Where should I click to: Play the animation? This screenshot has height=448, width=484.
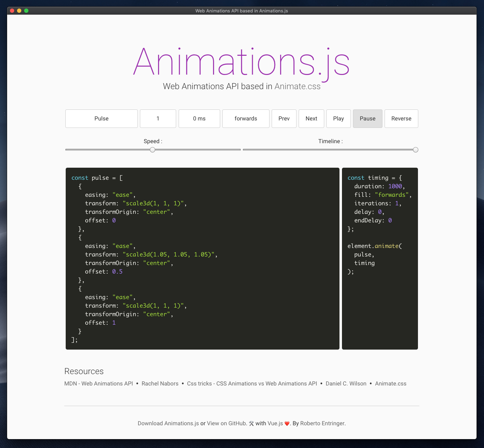pos(338,119)
